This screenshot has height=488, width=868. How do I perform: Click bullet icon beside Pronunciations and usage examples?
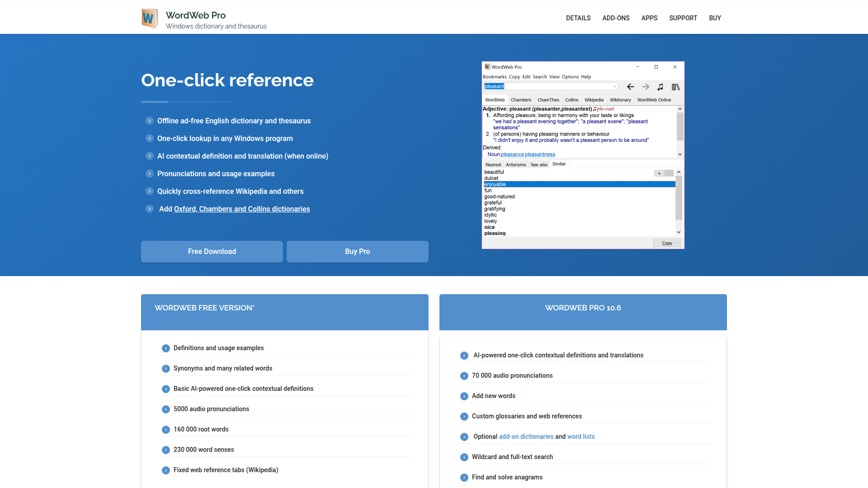(150, 174)
